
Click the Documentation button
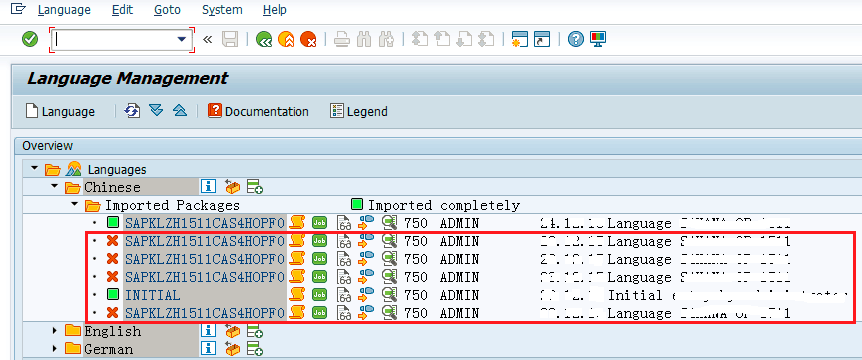tap(258, 112)
